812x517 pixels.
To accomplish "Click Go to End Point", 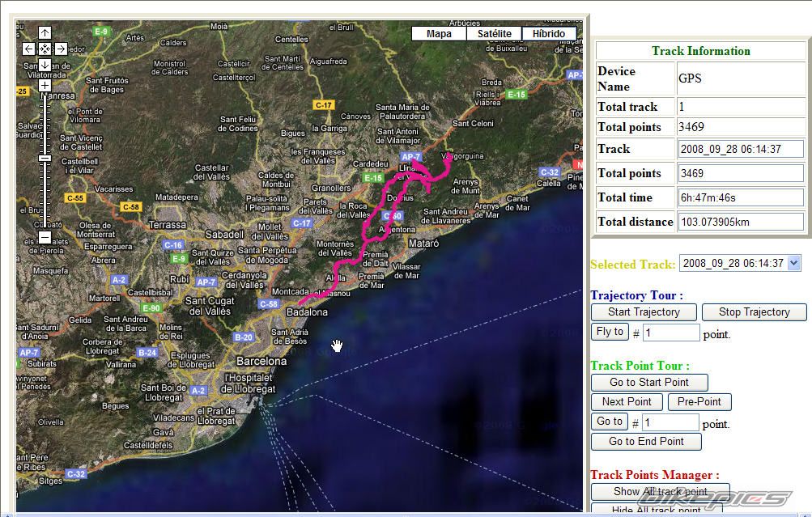I will (x=646, y=442).
